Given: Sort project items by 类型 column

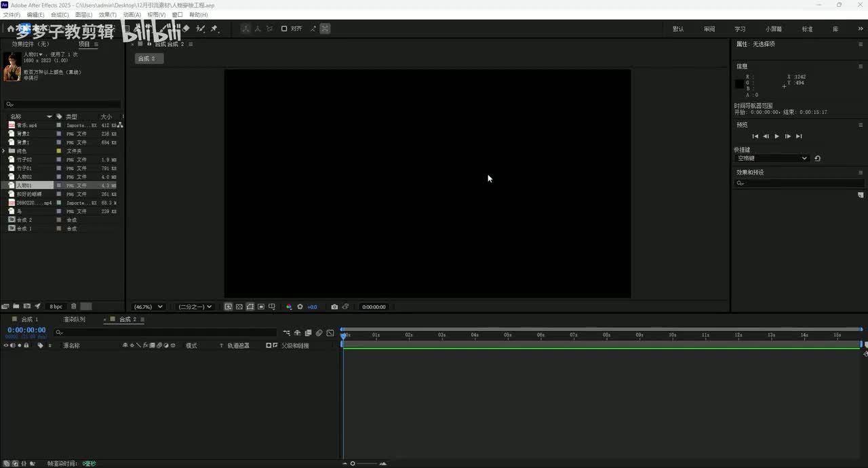Looking at the screenshot, I should (x=71, y=117).
